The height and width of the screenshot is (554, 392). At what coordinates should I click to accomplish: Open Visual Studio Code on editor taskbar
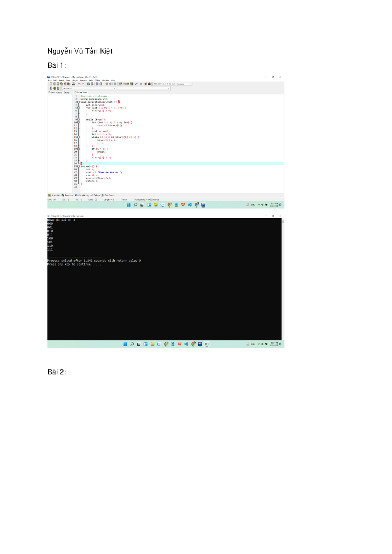190,205
